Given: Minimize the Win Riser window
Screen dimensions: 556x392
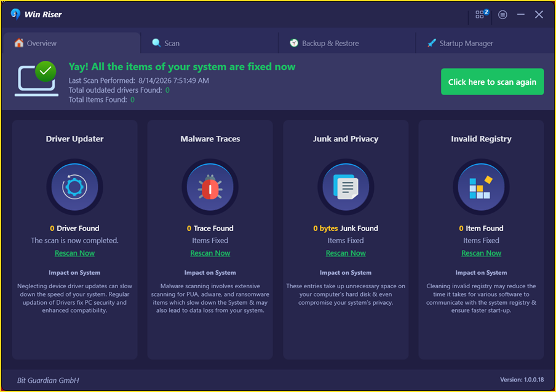Looking at the screenshot, I should (520, 15).
